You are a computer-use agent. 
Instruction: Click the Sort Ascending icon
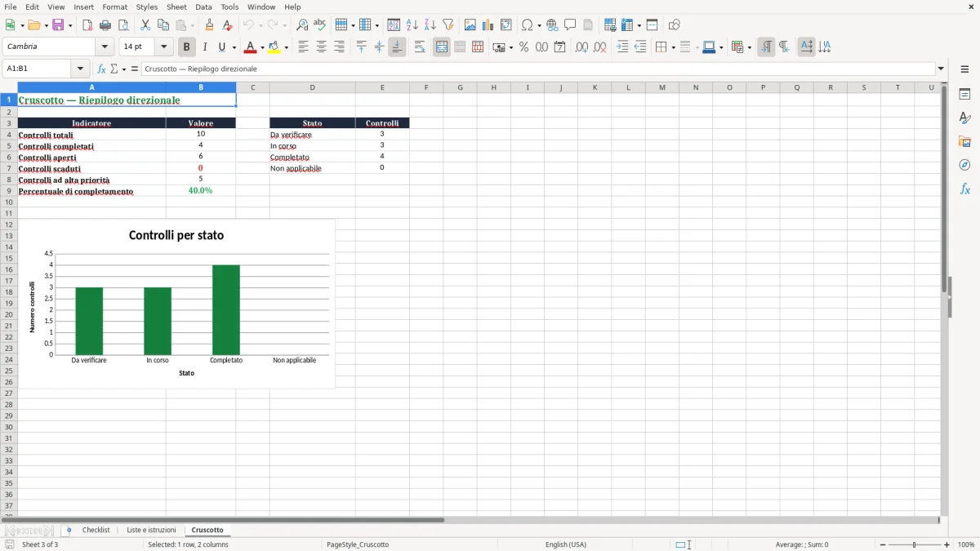[412, 25]
